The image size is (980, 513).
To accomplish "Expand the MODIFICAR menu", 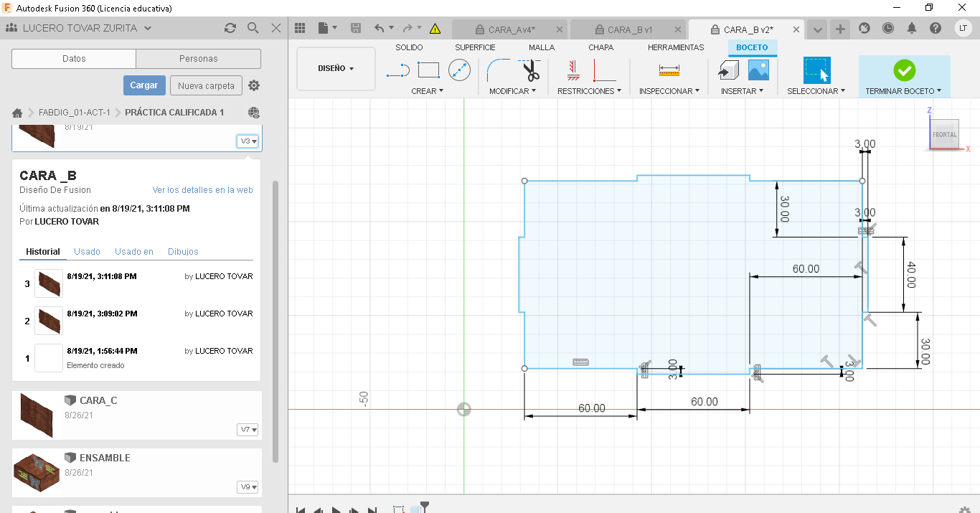I will (513, 91).
